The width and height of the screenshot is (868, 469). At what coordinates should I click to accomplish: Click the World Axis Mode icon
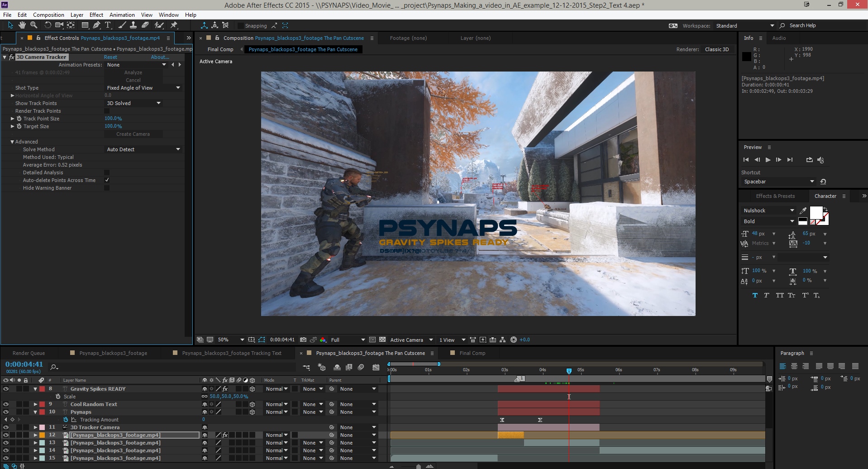[215, 25]
